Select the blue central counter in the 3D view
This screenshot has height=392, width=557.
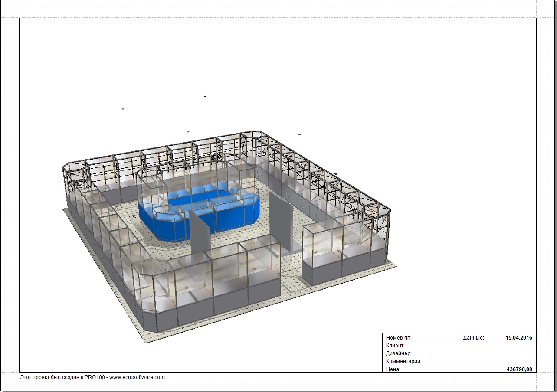[200, 211]
